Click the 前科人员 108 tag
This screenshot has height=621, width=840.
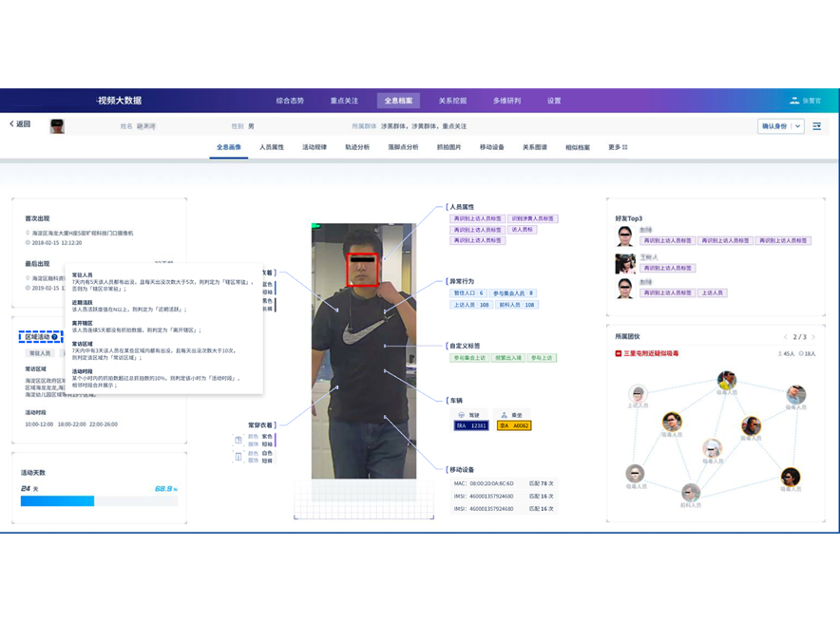click(x=517, y=305)
